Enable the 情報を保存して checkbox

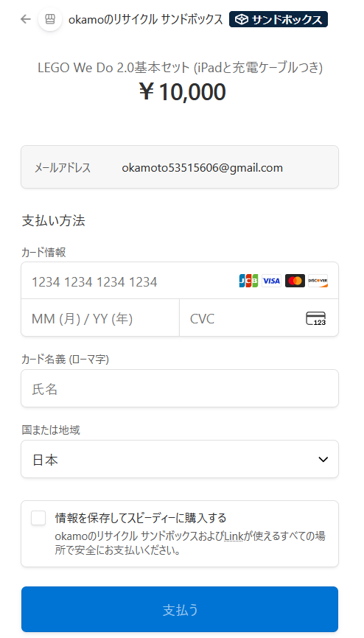pyautogui.click(x=38, y=518)
